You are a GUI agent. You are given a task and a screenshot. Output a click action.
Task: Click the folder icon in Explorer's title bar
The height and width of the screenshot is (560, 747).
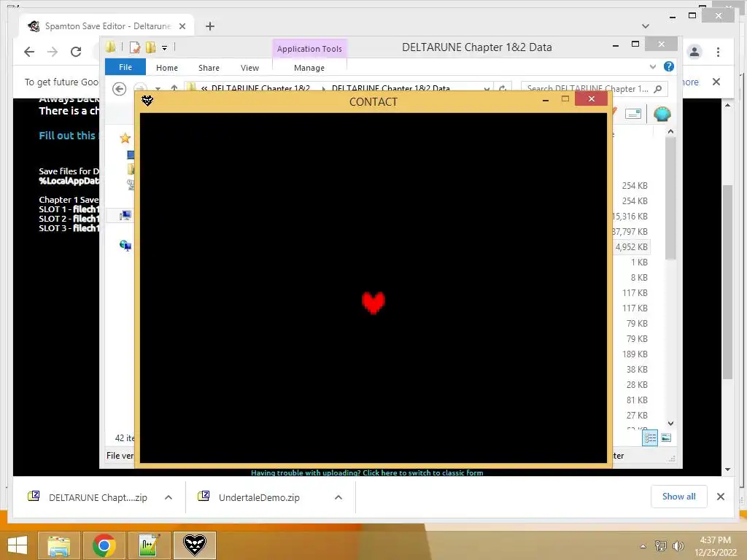click(x=111, y=47)
